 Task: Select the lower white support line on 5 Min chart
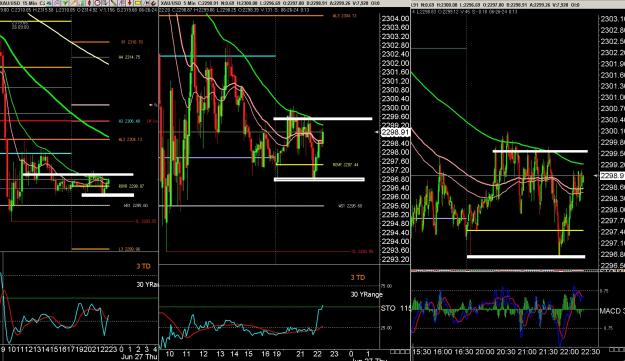click(x=319, y=179)
